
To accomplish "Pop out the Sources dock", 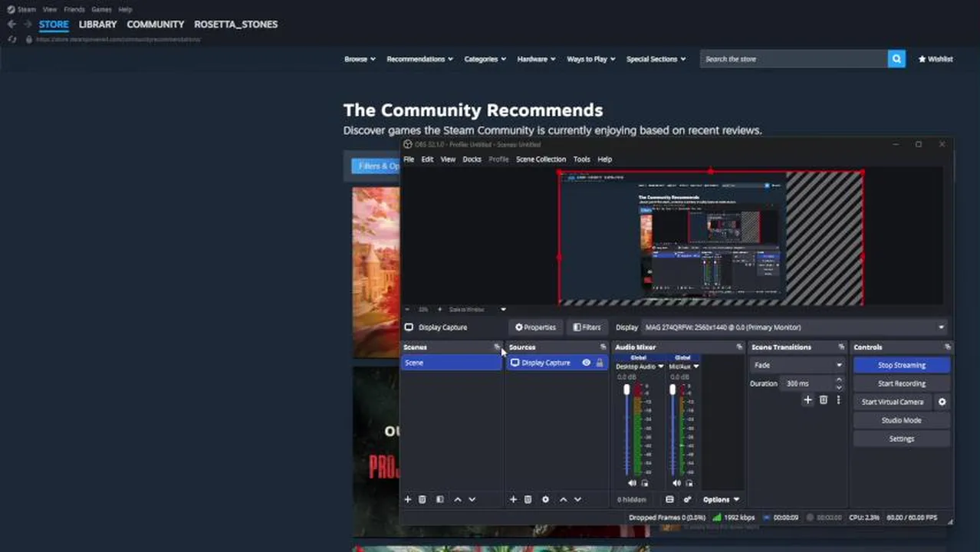I will click(x=603, y=347).
